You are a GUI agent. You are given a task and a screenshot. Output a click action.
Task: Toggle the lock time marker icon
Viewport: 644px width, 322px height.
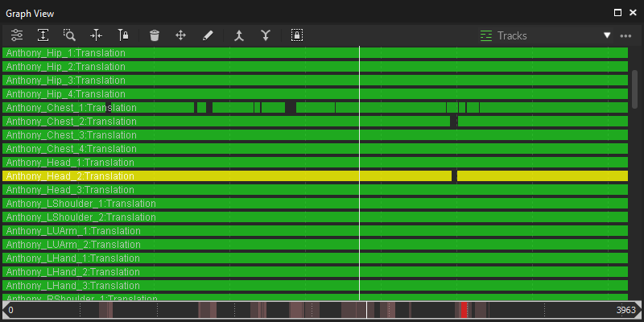pyautogui.click(x=123, y=35)
